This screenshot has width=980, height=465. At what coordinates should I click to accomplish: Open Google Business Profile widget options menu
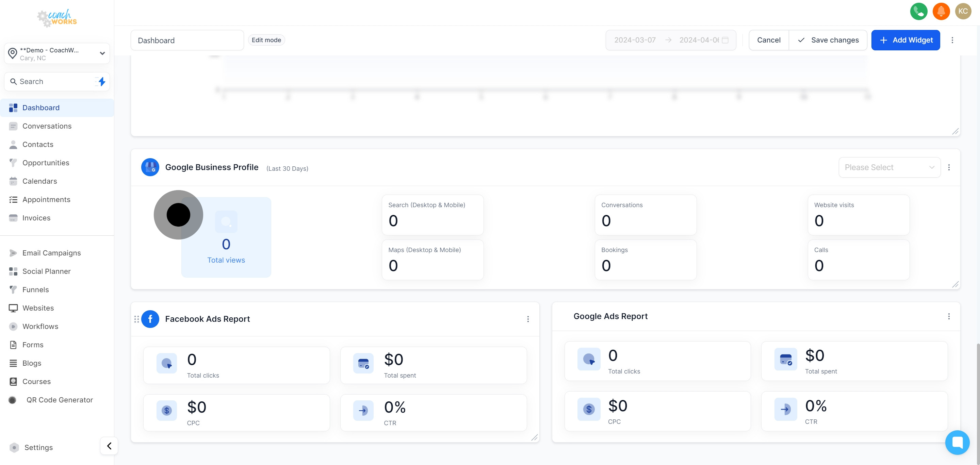949,167
